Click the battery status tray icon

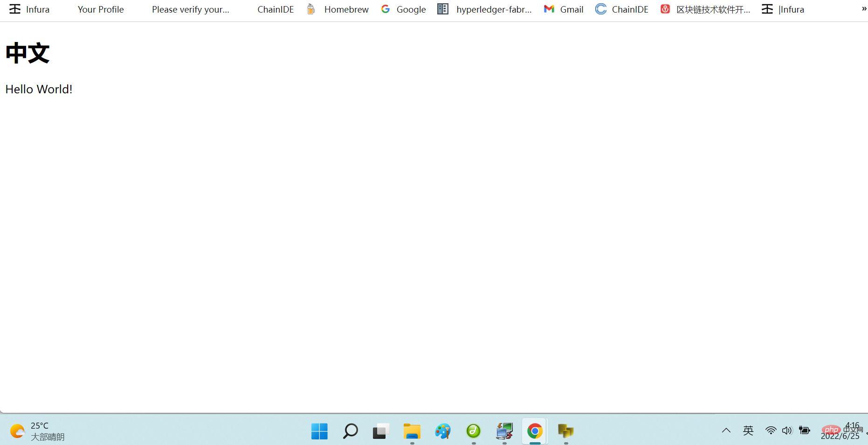805,431
